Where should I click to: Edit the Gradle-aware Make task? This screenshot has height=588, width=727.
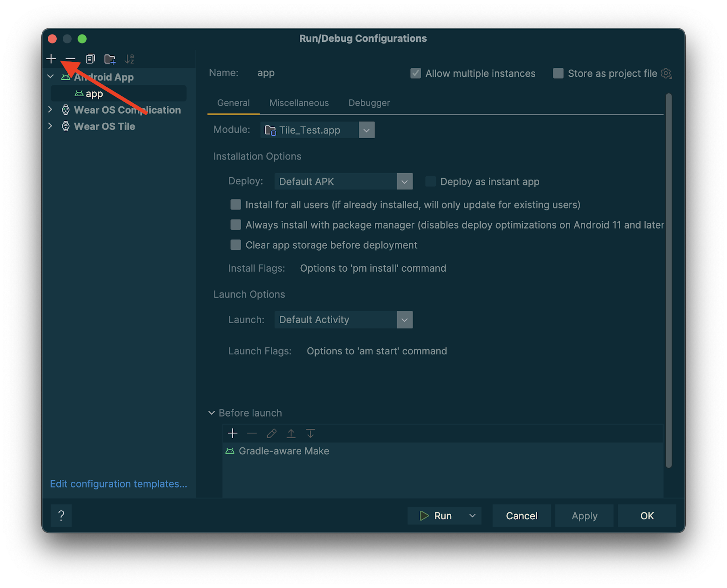272,433
